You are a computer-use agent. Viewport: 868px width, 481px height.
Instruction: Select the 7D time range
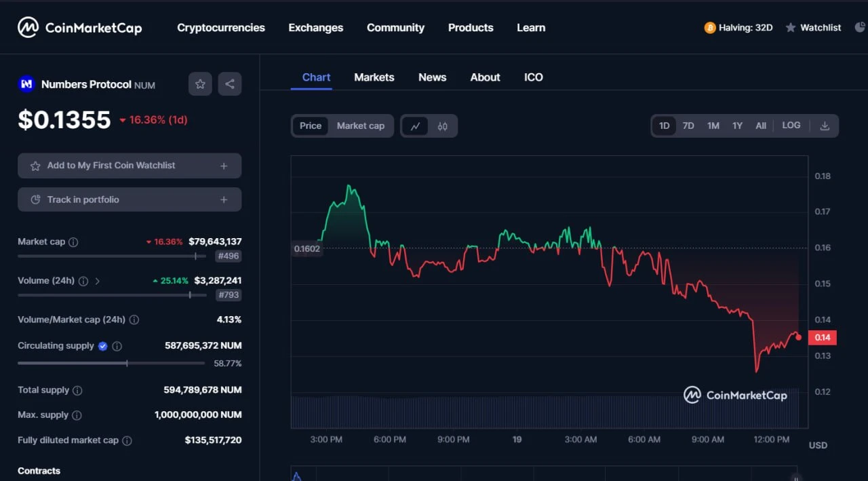coord(688,126)
